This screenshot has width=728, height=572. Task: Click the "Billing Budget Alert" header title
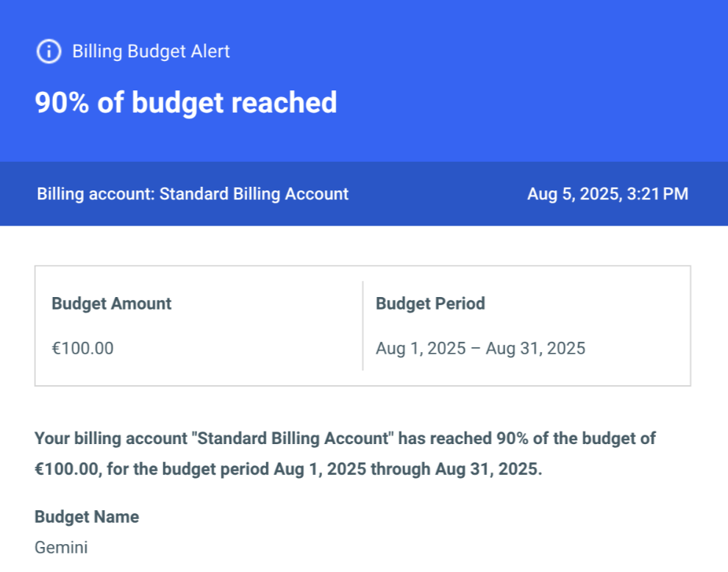[151, 51]
